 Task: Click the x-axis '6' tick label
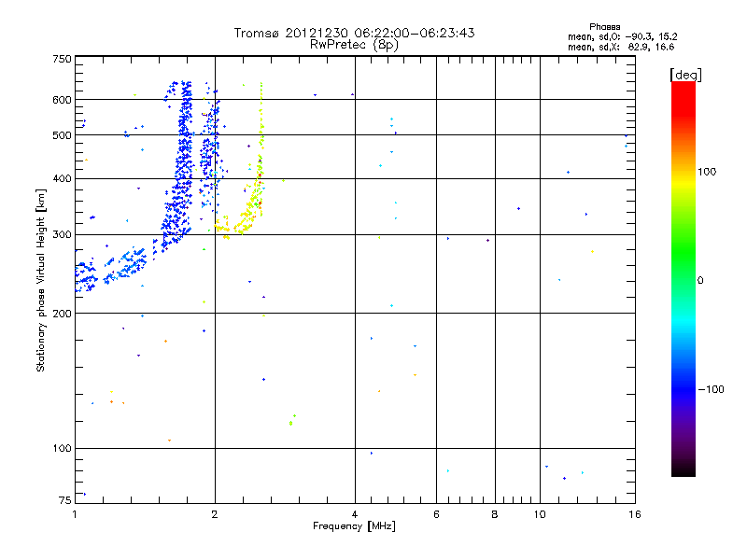tap(436, 514)
